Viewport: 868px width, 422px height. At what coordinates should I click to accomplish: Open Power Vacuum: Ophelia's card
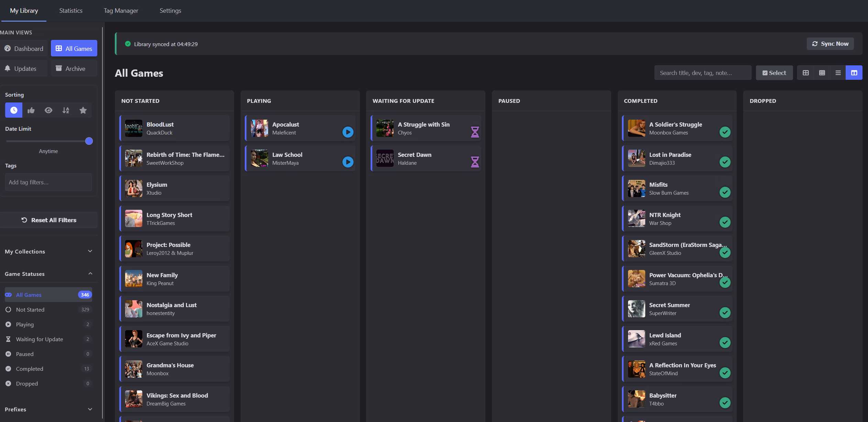[x=677, y=279]
